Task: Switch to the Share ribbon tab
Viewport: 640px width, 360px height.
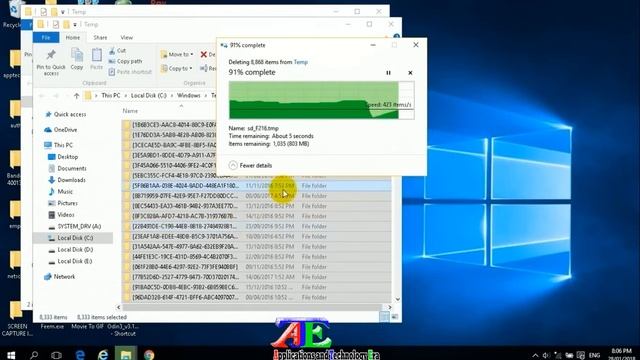Action: (100, 38)
